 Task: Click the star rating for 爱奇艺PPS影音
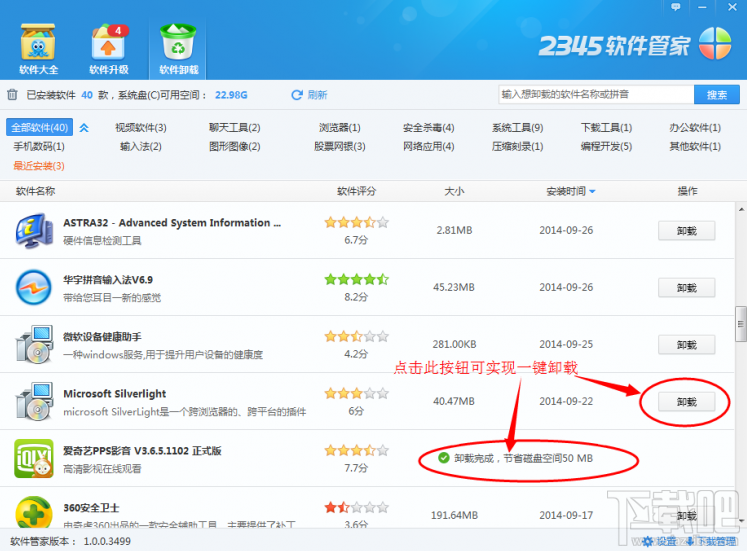point(356,451)
